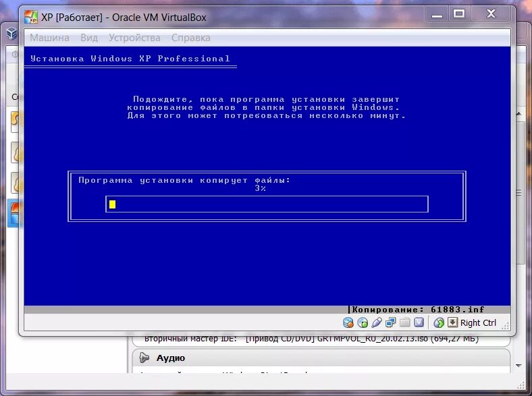Click the XP window resize grip corner
This screenshot has width=532, height=396.
coord(506,326)
